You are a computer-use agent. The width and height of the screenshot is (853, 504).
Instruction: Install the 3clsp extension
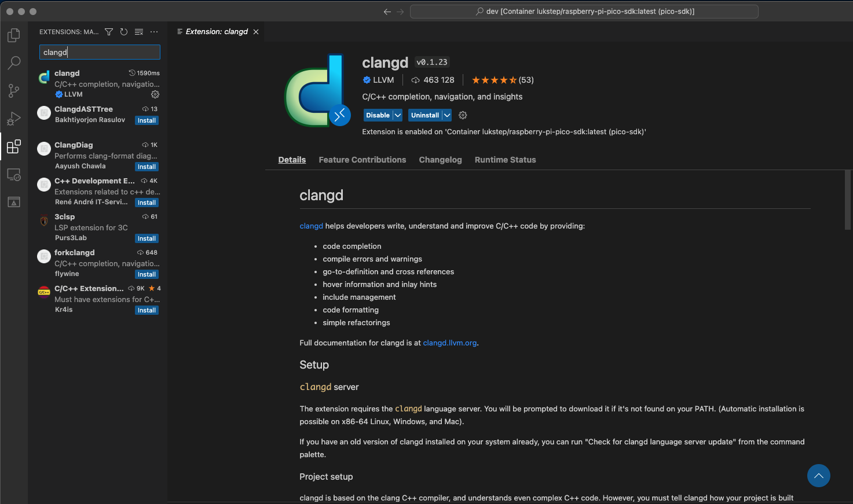(x=147, y=238)
